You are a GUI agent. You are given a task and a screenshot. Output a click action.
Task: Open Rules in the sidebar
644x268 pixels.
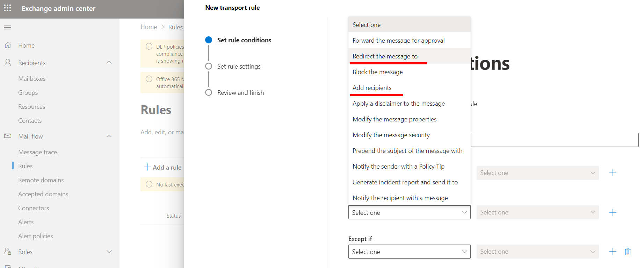tap(25, 166)
